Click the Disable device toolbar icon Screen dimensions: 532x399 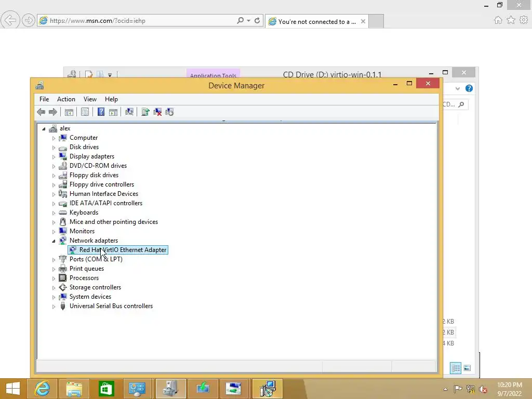point(169,112)
